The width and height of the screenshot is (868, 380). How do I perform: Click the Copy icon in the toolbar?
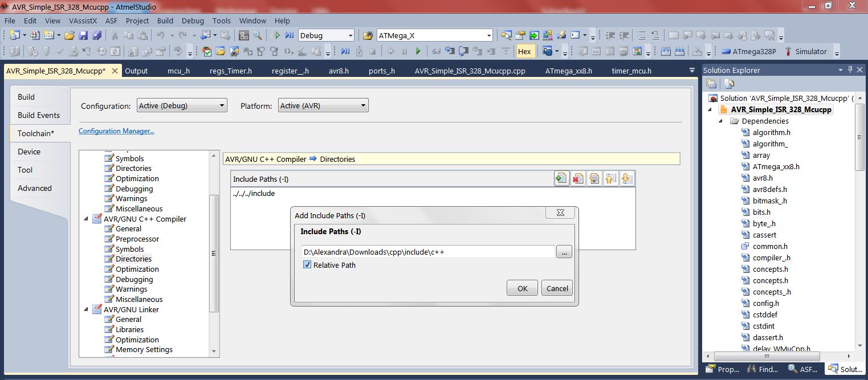pos(129,35)
